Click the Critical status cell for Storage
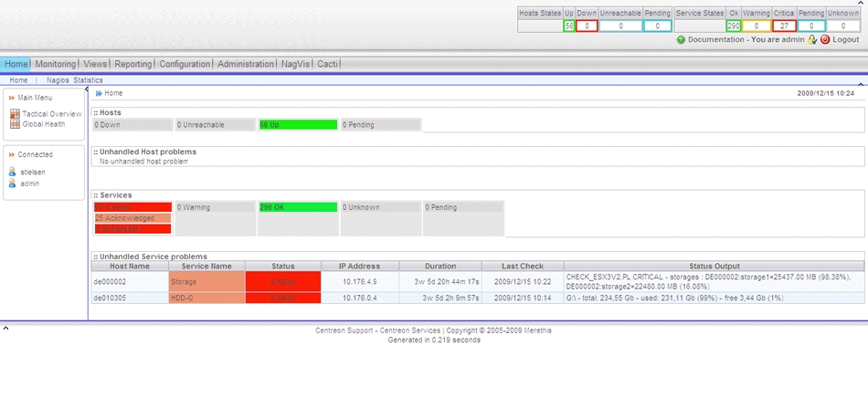Viewport: 868px width, 419px height. point(283,282)
